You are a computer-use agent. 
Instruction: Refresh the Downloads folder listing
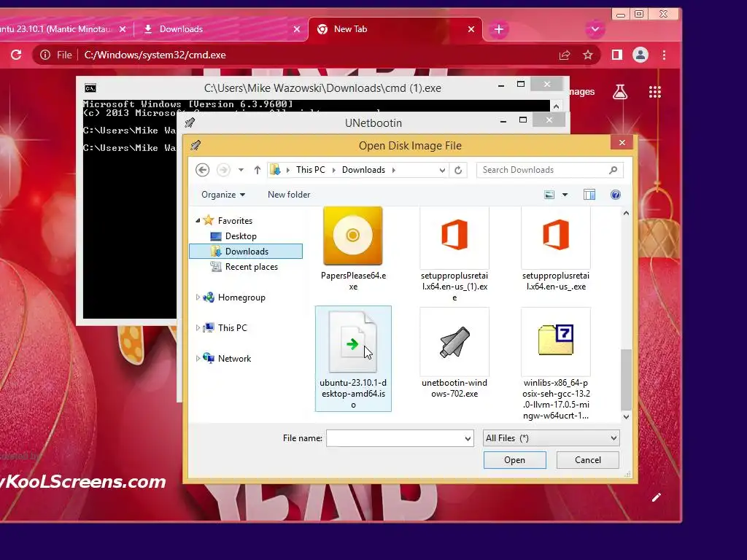[458, 170]
